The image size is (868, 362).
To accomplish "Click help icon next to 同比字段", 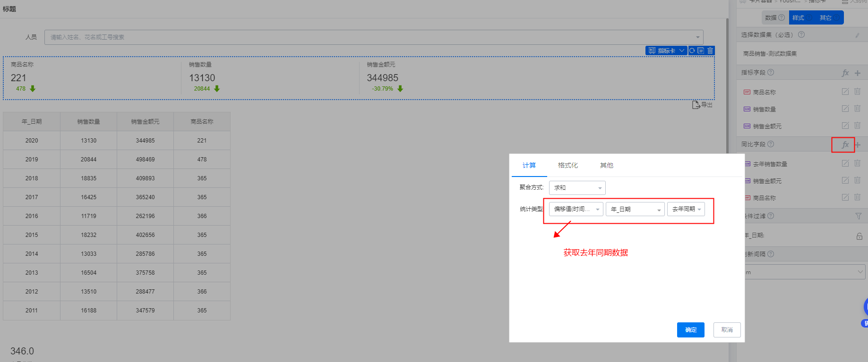I will 771,144.
